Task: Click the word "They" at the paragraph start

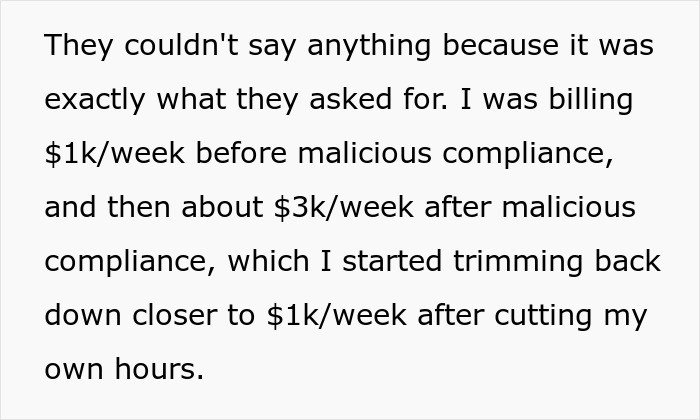Action: [x=78, y=46]
